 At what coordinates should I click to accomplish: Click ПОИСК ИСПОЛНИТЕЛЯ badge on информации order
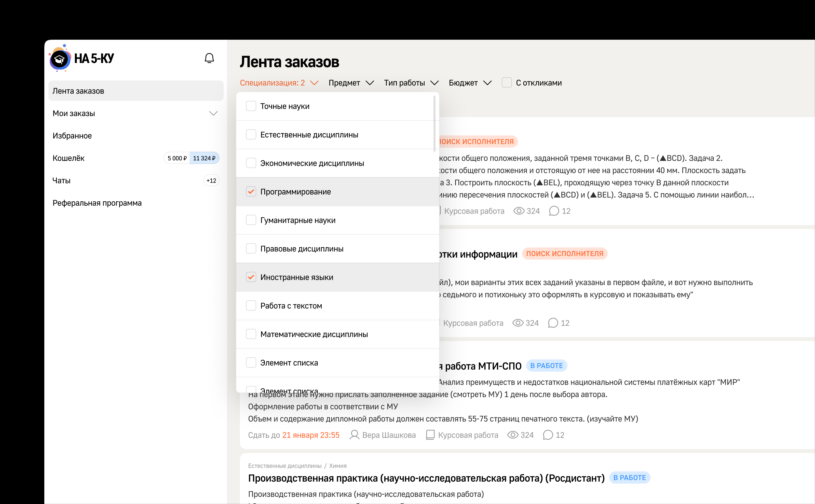coord(565,254)
